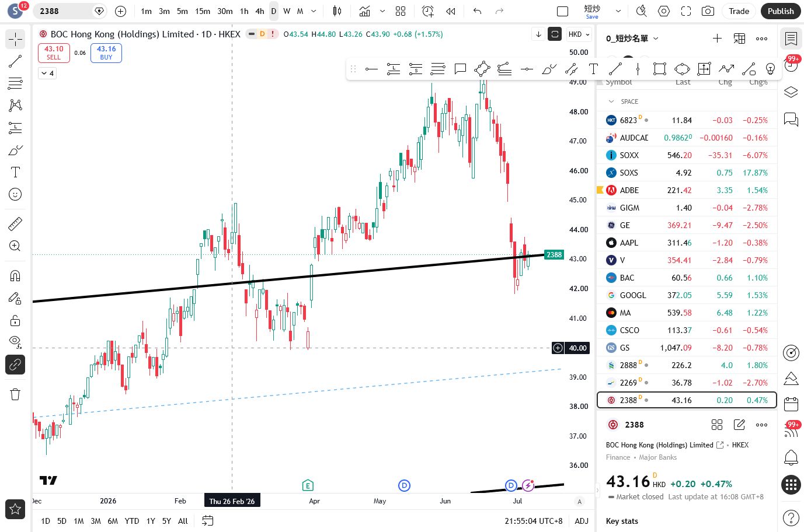Select the trend line tool in left sidebar
The image size is (804, 532).
click(x=15, y=61)
